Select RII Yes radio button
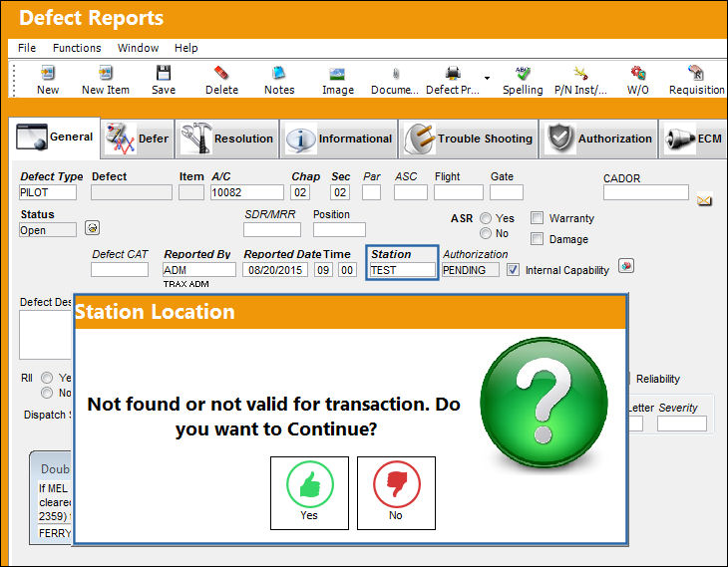Screen dimensions: 728x567 [47, 378]
